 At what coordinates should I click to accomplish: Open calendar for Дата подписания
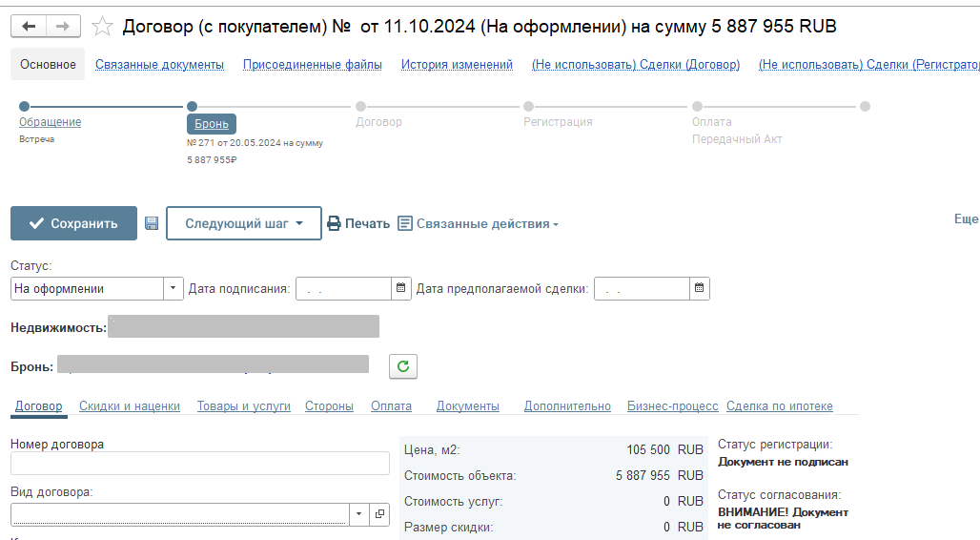pos(401,288)
